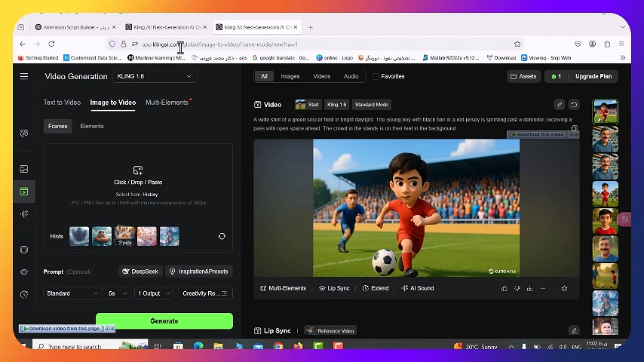644x362 pixels.
Task: Select the orange float hint image
Action: (x=102, y=236)
